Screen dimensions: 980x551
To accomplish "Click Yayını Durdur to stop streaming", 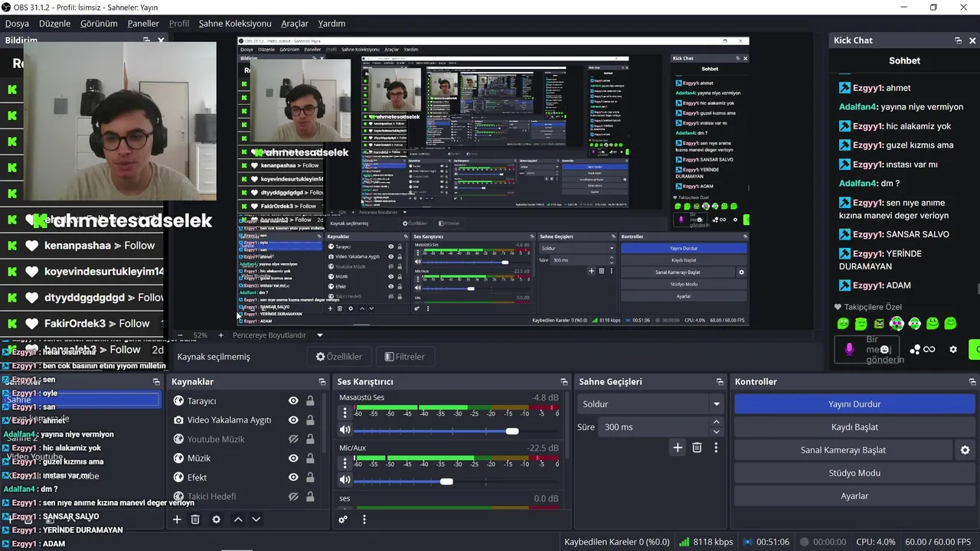I will [854, 404].
